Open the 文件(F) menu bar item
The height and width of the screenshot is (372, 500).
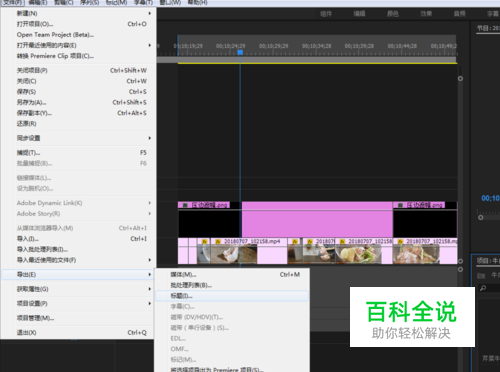click(x=13, y=2)
